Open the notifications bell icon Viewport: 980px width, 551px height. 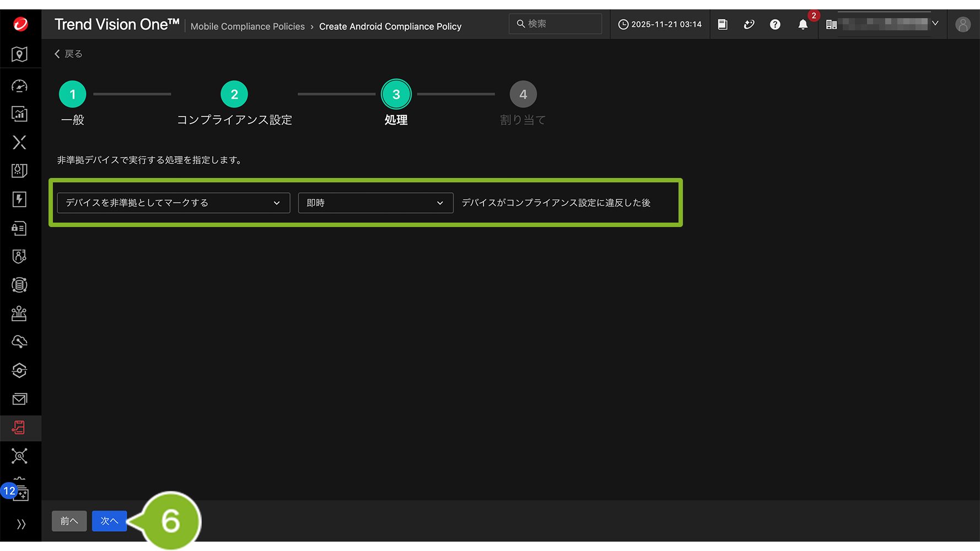click(803, 25)
